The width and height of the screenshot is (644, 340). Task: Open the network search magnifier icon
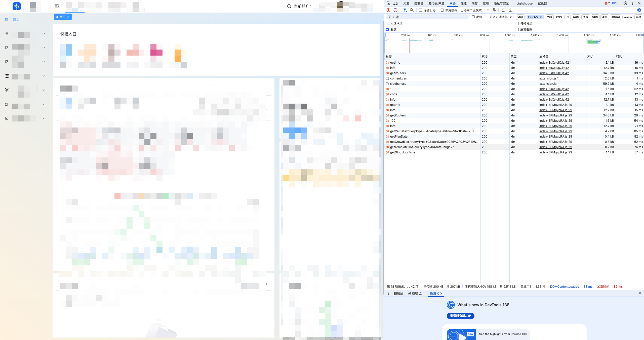[x=412, y=10]
